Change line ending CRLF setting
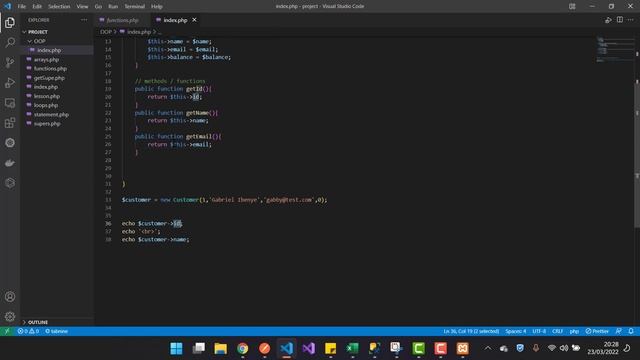The image size is (640, 360). tap(558, 331)
